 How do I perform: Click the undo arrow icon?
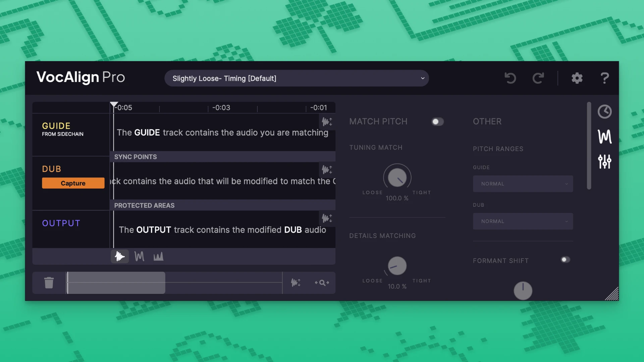pyautogui.click(x=510, y=78)
